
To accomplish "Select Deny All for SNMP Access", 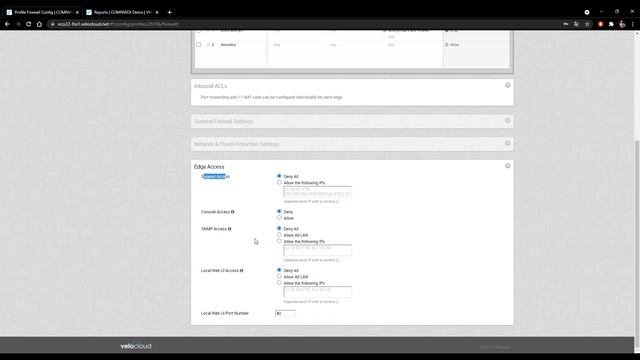I will (x=279, y=229).
